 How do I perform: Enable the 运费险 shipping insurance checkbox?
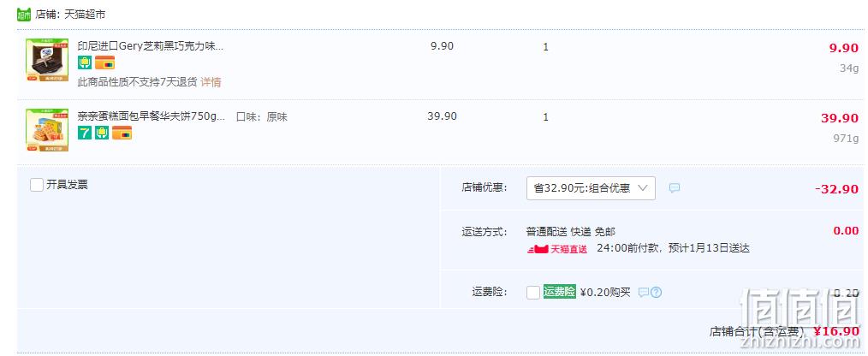(533, 293)
